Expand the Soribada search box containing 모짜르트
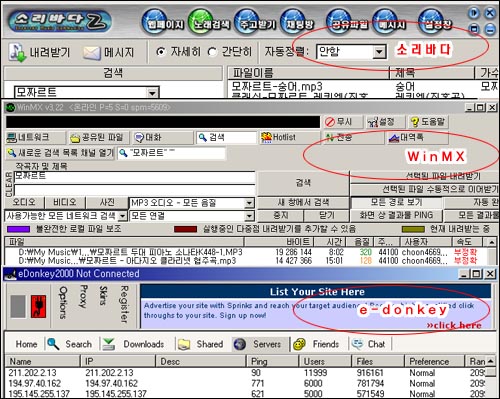The image size is (500, 399). click(x=152, y=93)
